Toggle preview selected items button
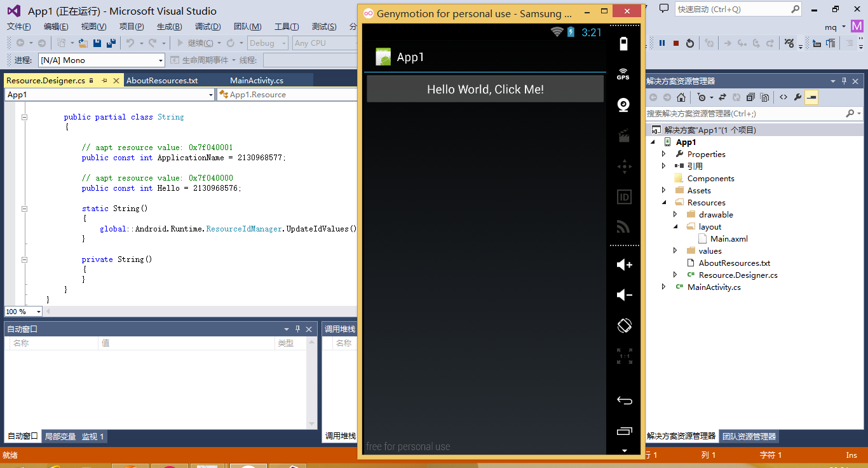 (811, 97)
